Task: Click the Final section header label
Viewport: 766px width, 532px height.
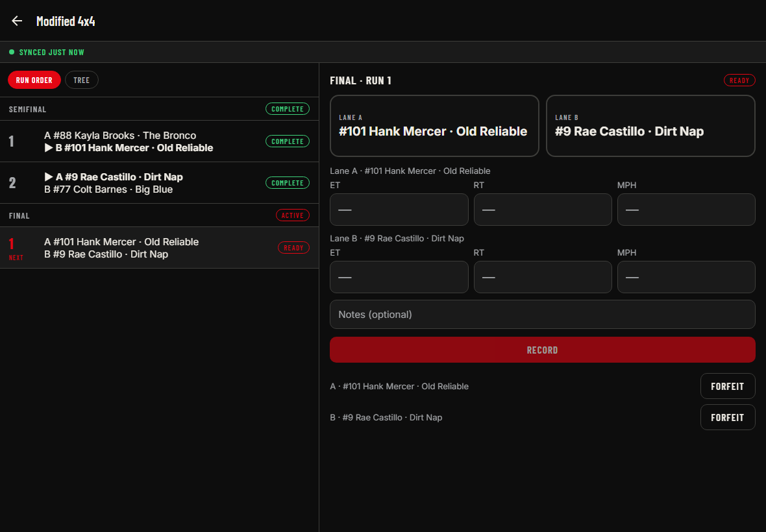Action: tap(19, 216)
